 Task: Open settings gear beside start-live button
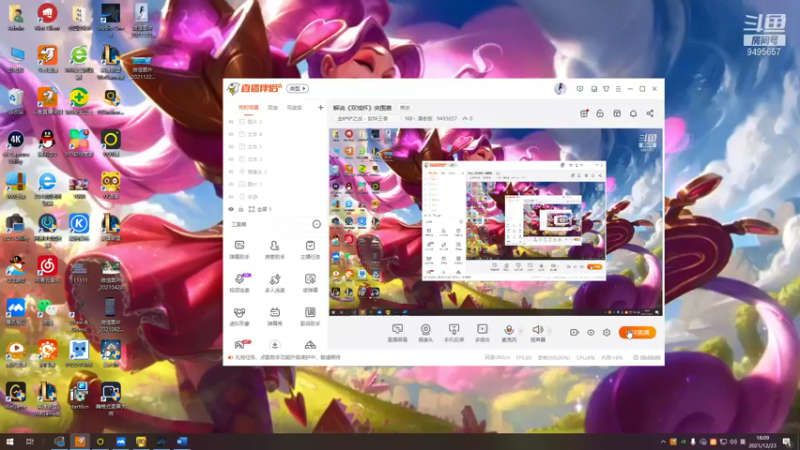(x=607, y=333)
